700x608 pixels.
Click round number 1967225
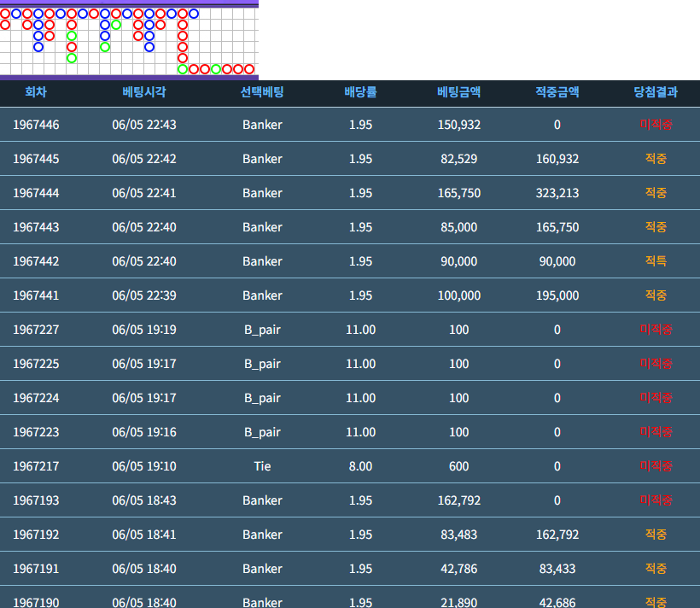tap(36, 364)
